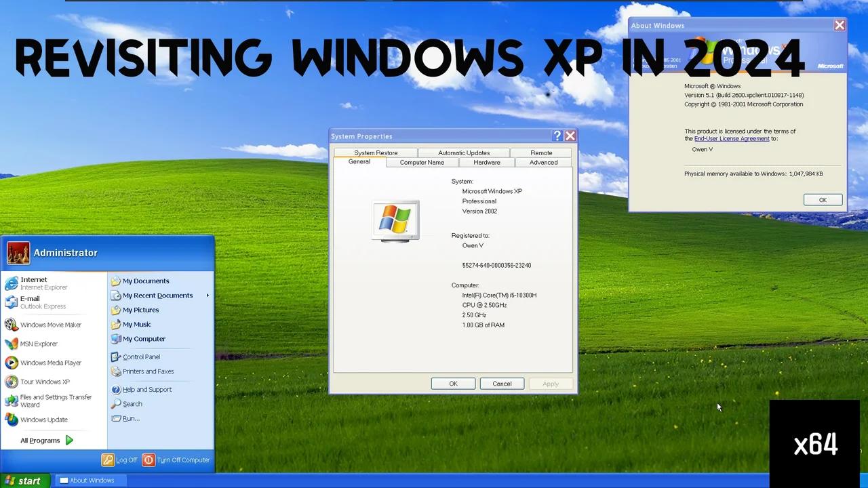Click the Administrator user picture
The image size is (868, 488).
tap(18, 253)
